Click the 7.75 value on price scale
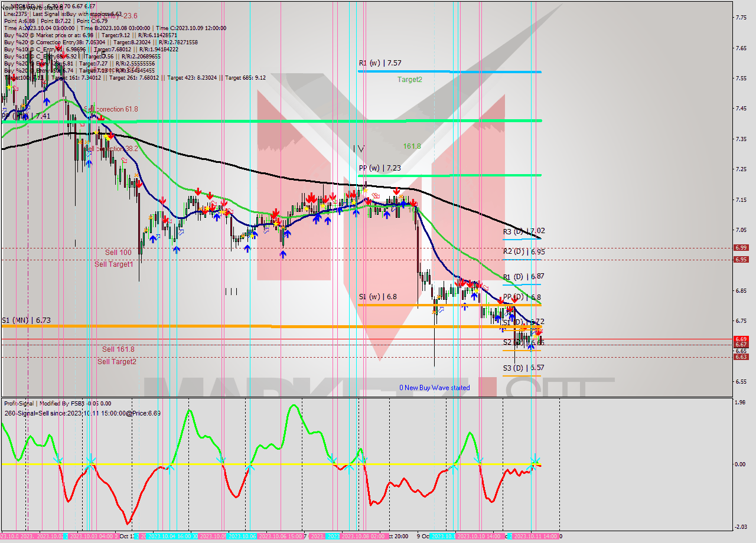Screen dimensions: 756x543 pos(742,18)
